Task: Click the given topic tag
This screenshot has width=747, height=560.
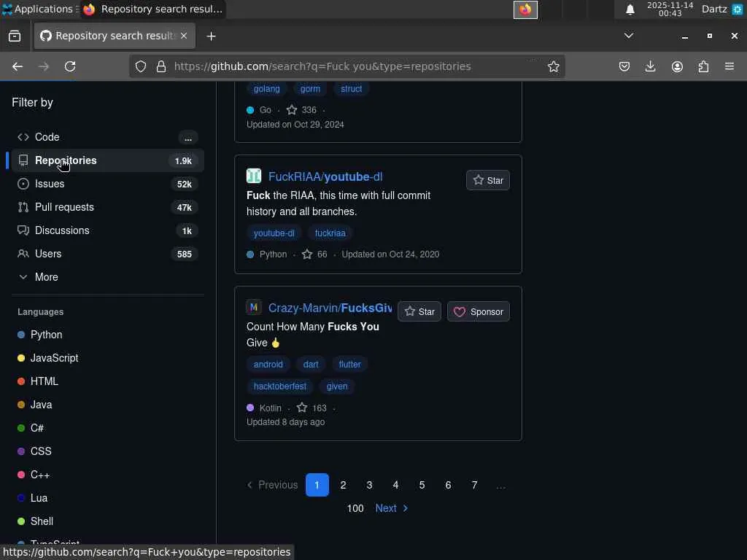Action: pos(337,386)
